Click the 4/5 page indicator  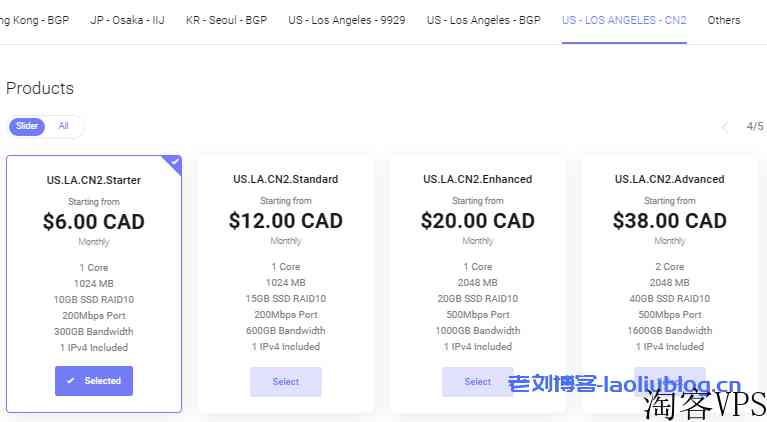[x=755, y=127]
